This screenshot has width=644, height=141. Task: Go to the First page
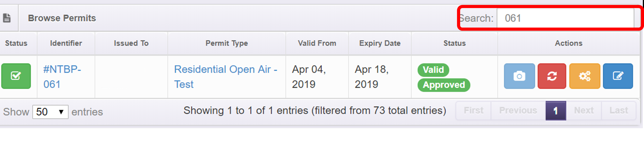pos(473,110)
